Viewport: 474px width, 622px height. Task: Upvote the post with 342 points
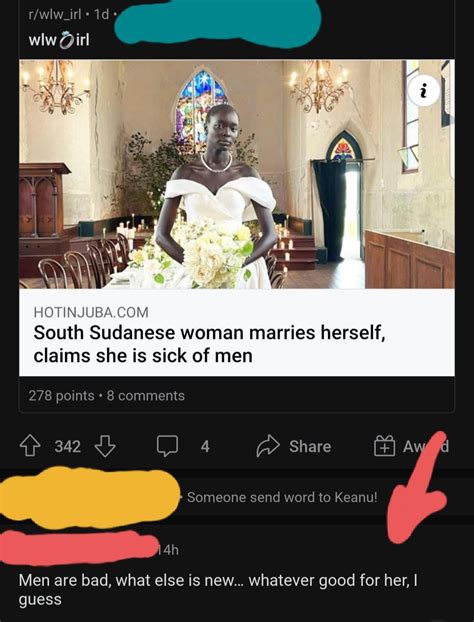pos(31,447)
